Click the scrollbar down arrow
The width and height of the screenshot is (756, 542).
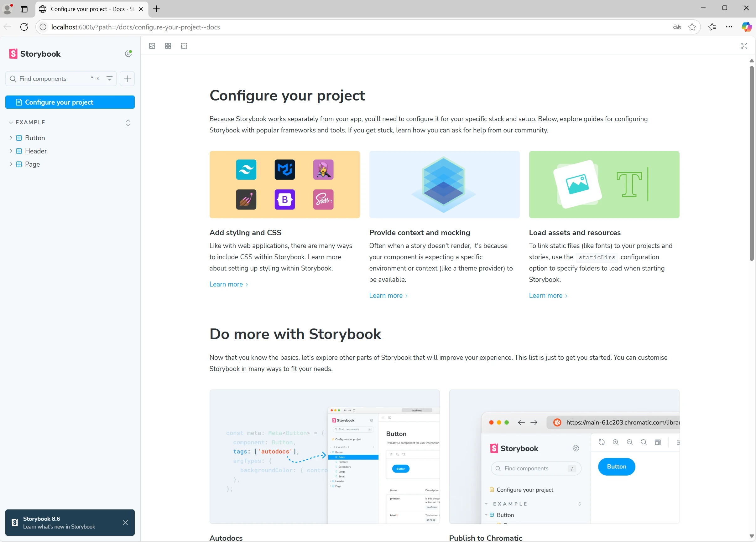click(x=751, y=536)
